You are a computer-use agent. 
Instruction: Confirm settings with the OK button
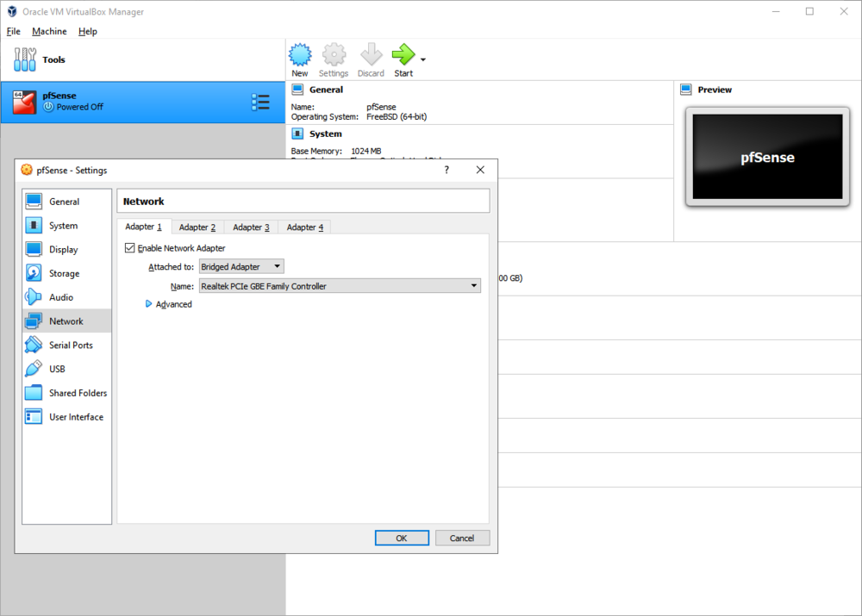[402, 537]
